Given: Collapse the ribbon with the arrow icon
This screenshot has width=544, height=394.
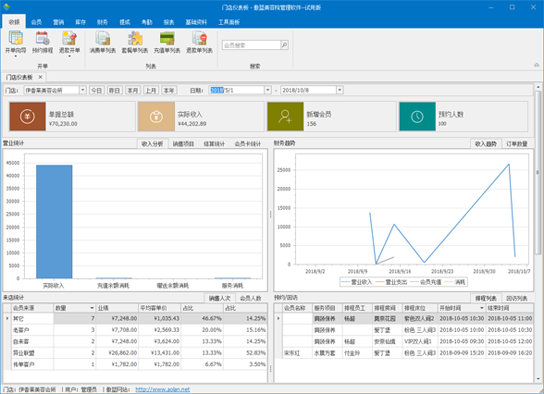Looking at the screenshot, I should click(536, 65).
